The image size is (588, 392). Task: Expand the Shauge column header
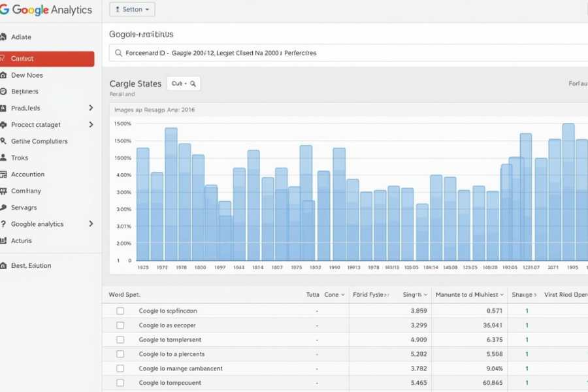(x=524, y=295)
